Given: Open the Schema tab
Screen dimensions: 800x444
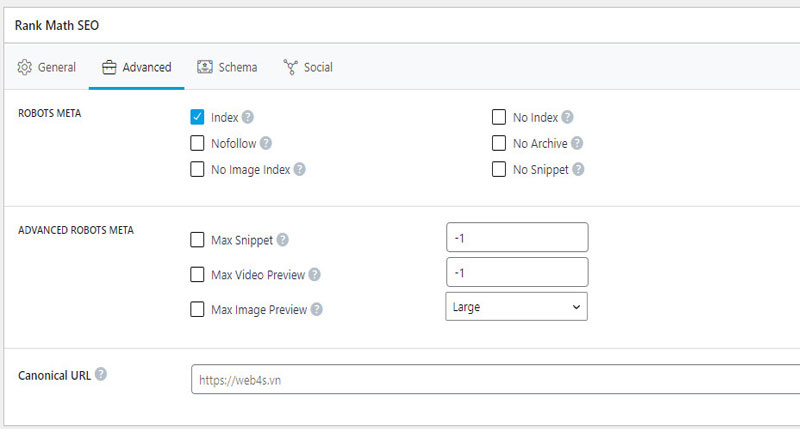Looking at the screenshot, I should (x=227, y=67).
